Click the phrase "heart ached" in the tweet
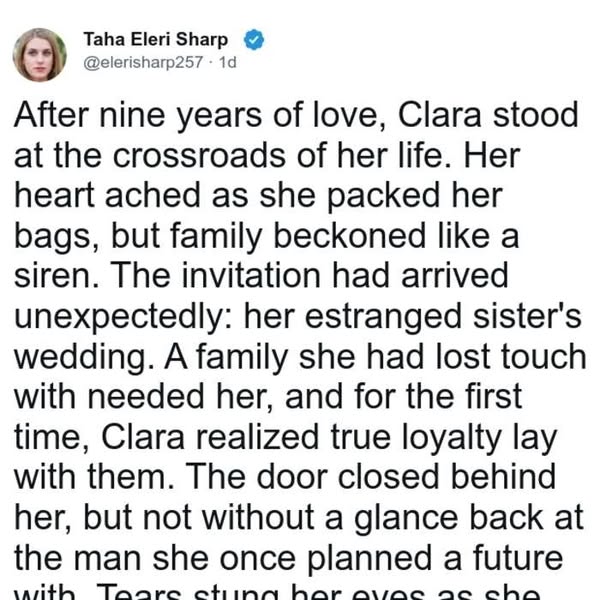600x600 pixels. pyautogui.click(x=102, y=200)
